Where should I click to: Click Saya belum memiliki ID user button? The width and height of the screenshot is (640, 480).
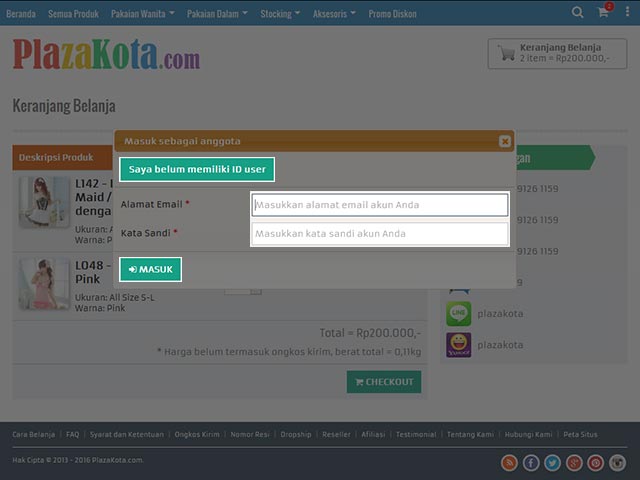197,170
